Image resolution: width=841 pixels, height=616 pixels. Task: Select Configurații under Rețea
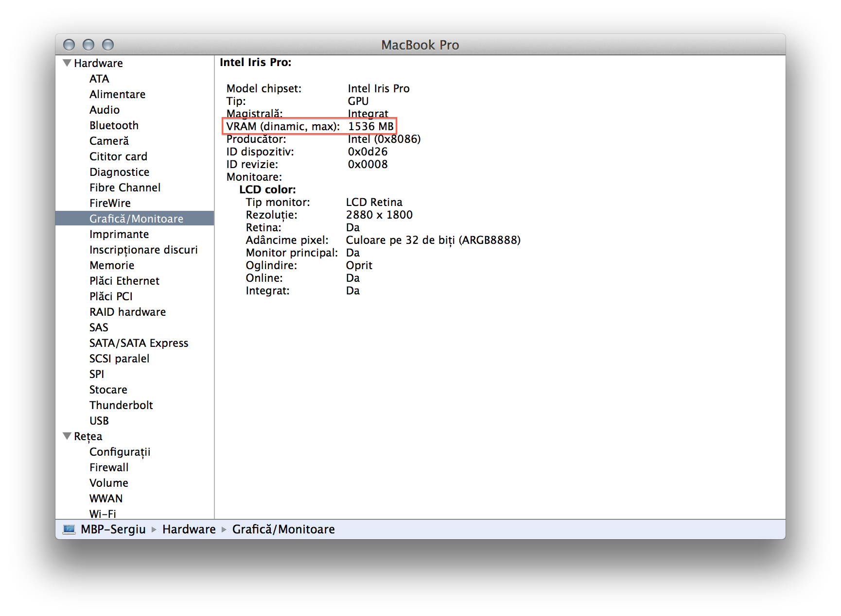point(120,452)
